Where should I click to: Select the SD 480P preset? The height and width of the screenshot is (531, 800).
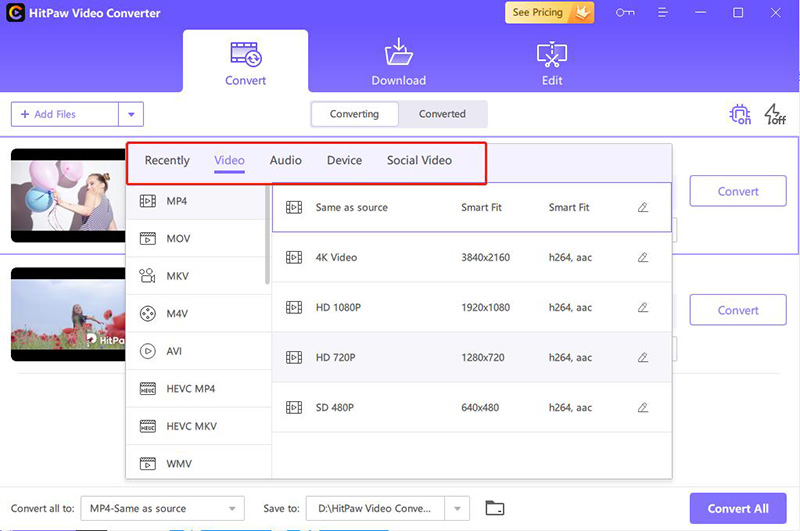pyautogui.click(x=471, y=407)
